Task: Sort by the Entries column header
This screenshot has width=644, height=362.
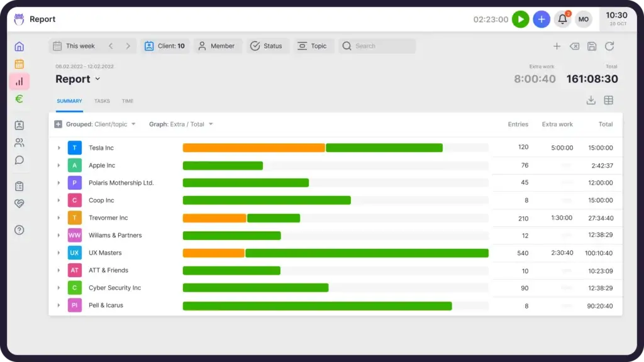Action: [518, 124]
